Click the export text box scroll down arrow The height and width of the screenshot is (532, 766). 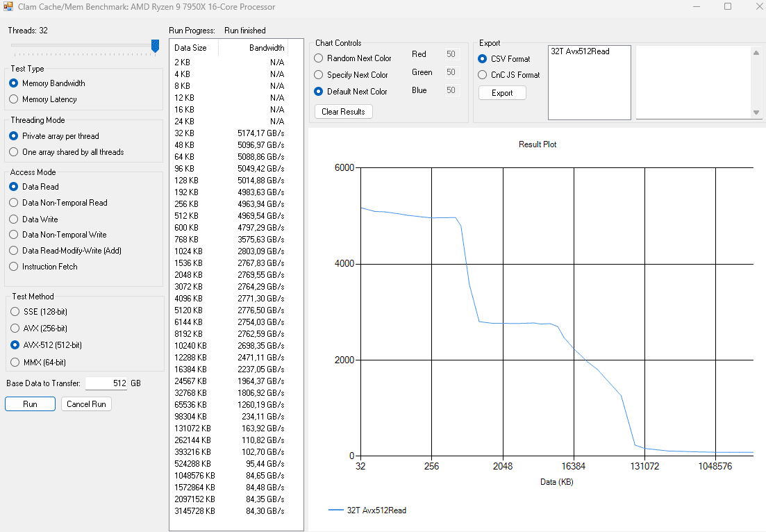pos(756,113)
